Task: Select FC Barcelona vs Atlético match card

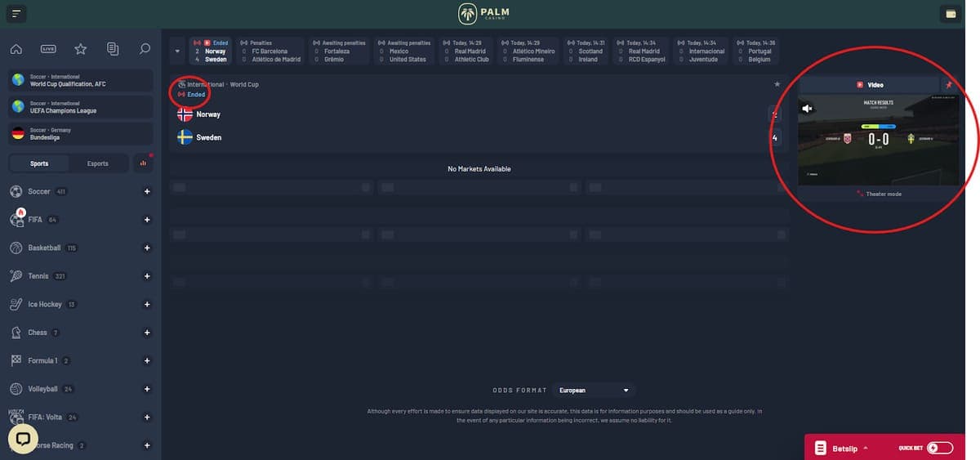Action: [271, 51]
